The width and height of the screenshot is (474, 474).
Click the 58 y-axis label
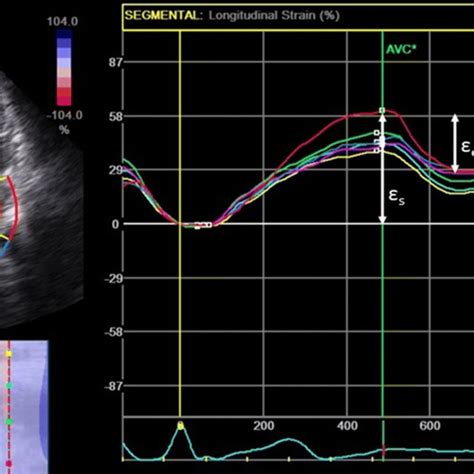click(115, 117)
